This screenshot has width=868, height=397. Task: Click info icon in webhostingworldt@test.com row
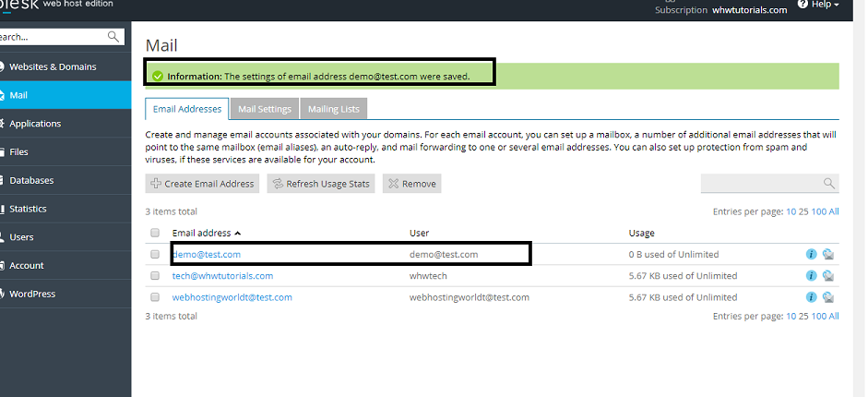(x=812, y=297)
